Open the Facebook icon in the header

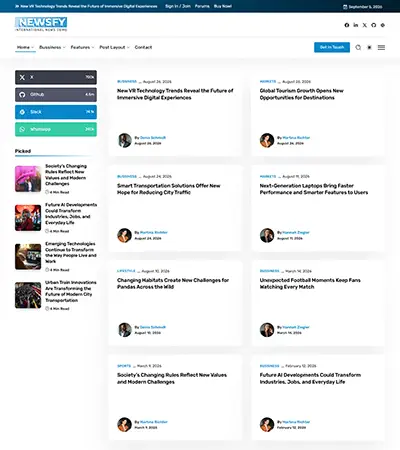click(347, 25)
